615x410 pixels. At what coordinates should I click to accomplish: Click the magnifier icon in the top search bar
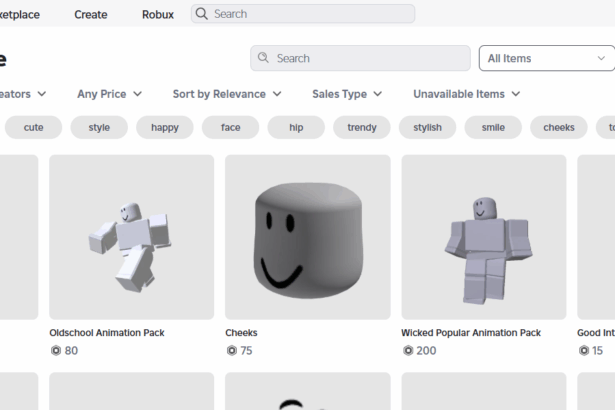click(x=202, y=14)
